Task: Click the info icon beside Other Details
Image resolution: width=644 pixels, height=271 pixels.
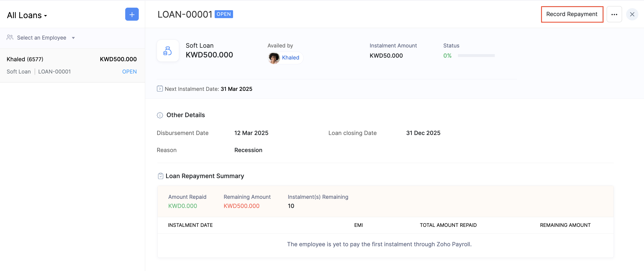Action: [160, 115]
